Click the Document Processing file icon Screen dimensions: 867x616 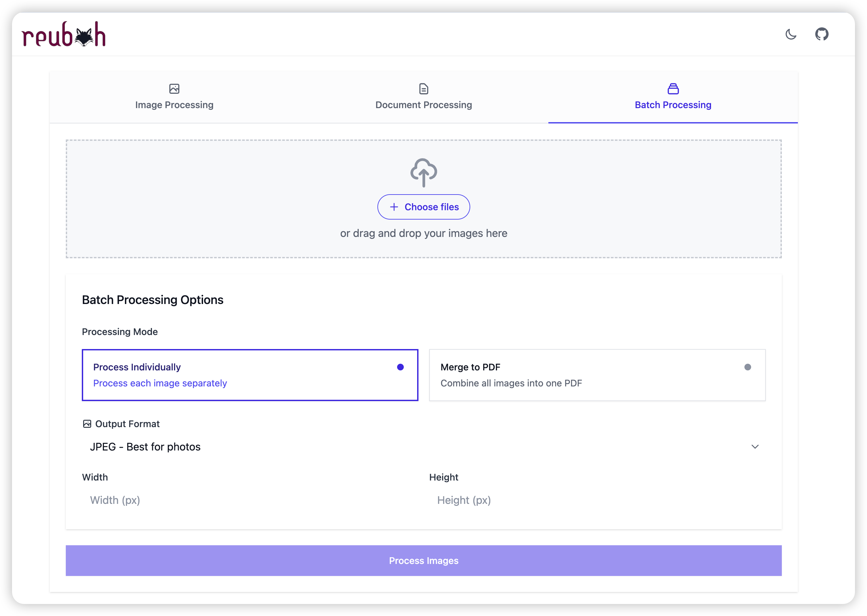[423, 89]
